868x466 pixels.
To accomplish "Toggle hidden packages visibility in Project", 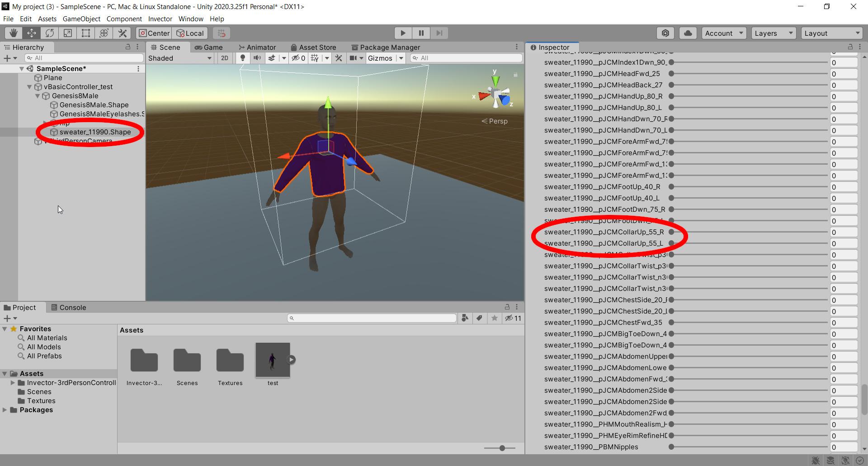I will 513,318.
